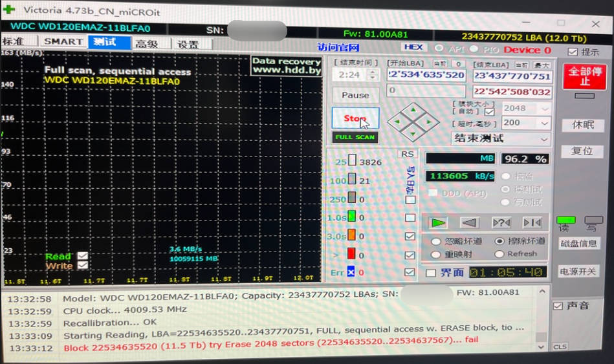
Task: Click the gray reverse scan arrow button
Action: [x=469, y=223]
